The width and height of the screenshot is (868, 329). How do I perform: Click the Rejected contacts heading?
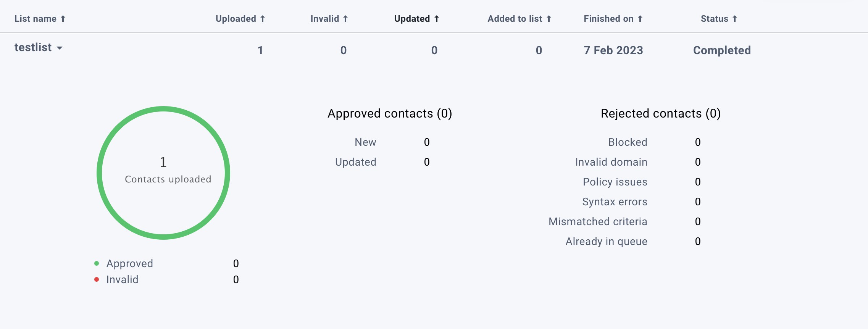click(x=661, y=113)
